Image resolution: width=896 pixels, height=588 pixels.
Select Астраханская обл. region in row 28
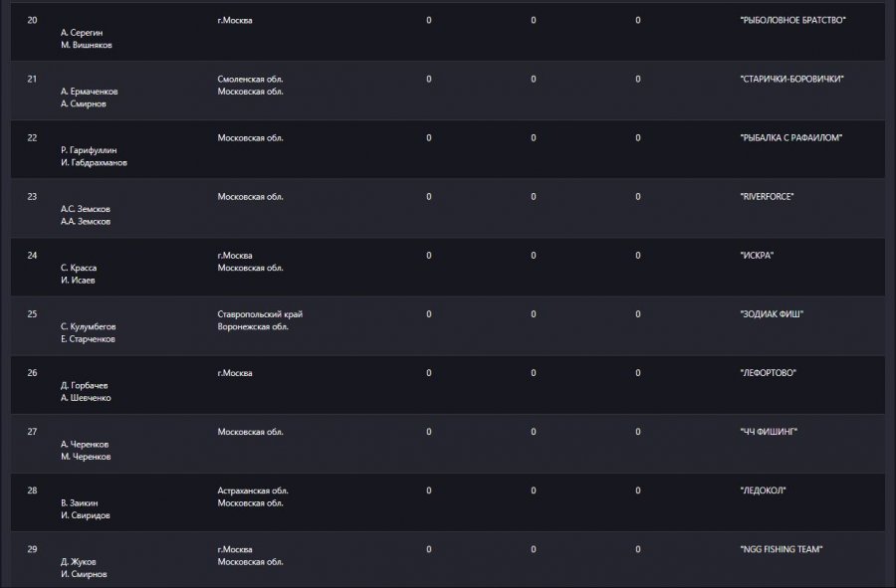[x=253, y=490]
